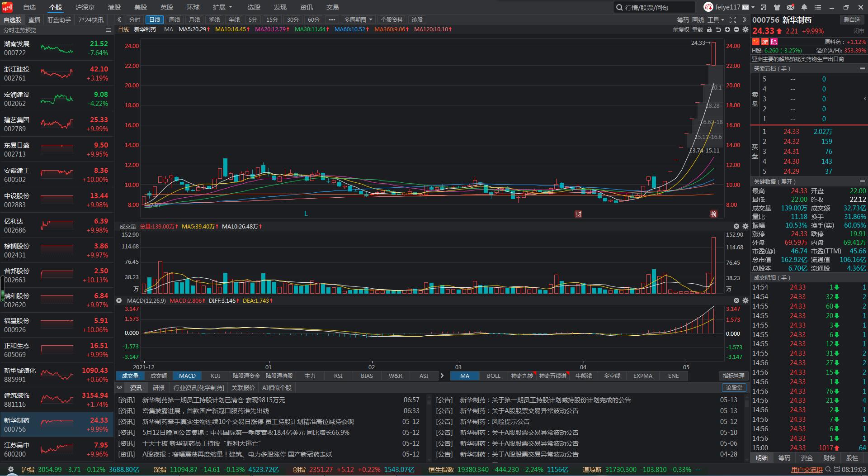Open 关键数据 panel menu icon

(x=862, y=181)
